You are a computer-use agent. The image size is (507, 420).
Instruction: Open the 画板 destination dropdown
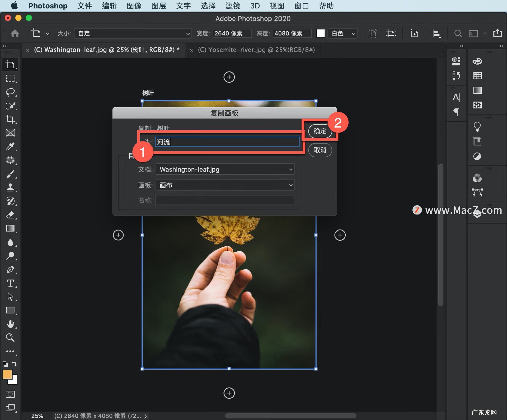[x=225, y=185]
